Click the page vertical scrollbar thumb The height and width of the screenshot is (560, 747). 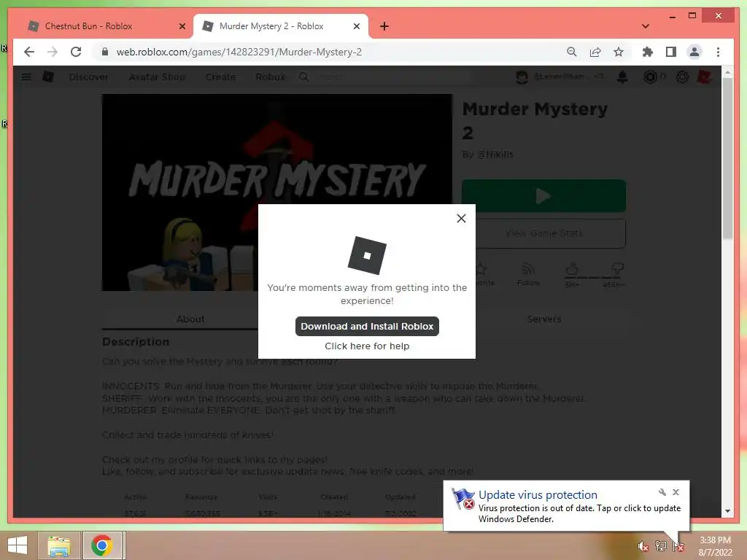(727, 158)
